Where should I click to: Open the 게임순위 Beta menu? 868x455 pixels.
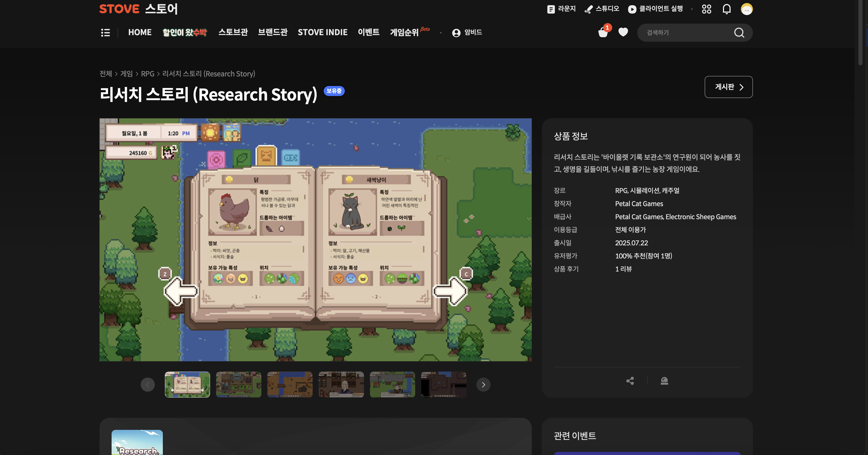pos(410,32)
